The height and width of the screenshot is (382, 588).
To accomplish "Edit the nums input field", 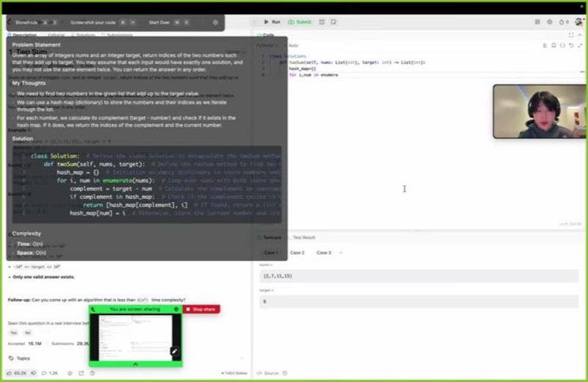I will coord(419,275).
